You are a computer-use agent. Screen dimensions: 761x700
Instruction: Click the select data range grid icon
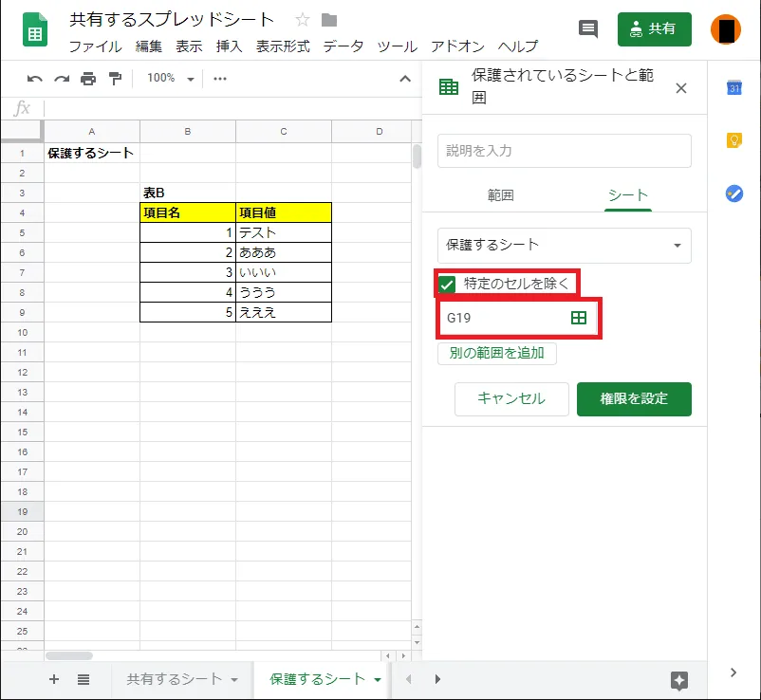[579, 318]
